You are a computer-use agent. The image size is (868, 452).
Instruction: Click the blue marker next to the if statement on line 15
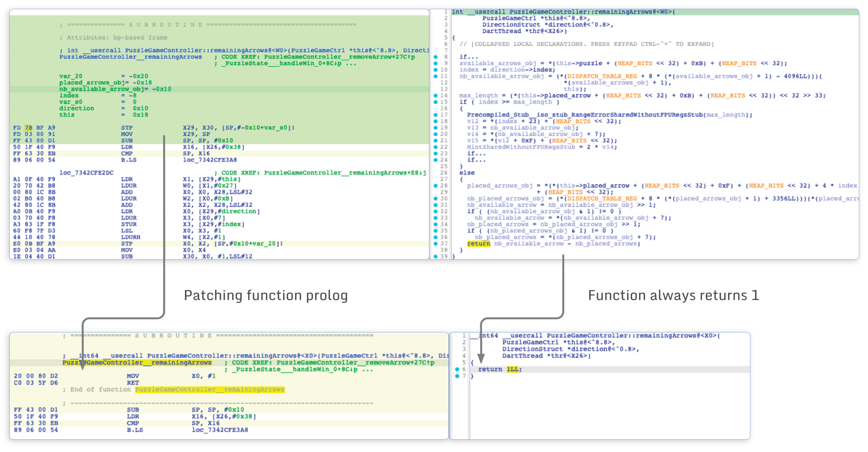pos(436,102)
